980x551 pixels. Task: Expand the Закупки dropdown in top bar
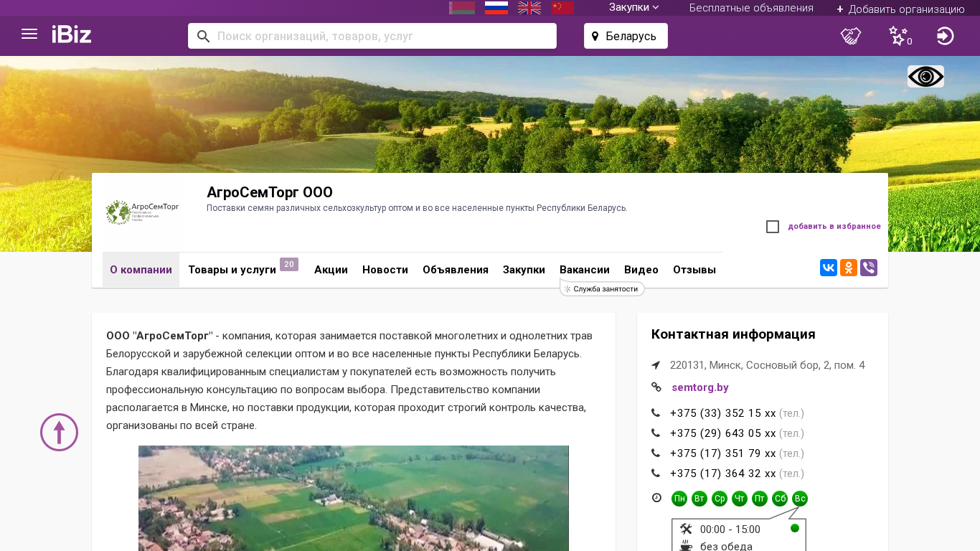point(634,7)
